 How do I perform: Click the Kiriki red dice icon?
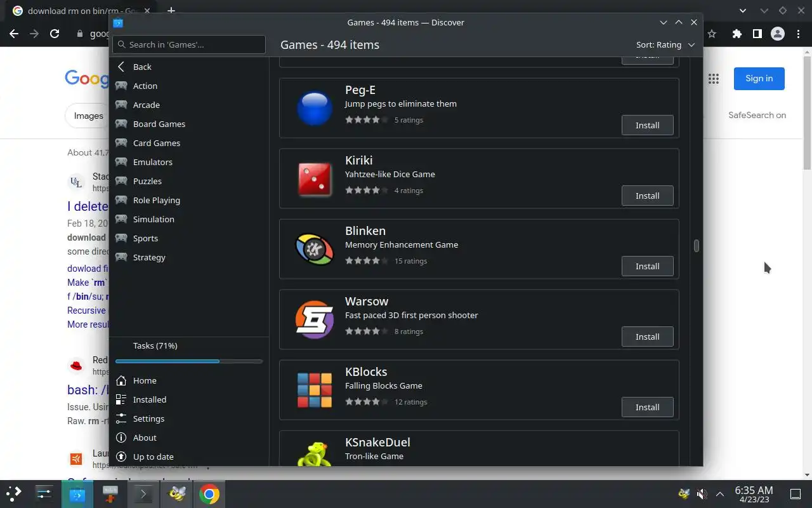[315, 178]
